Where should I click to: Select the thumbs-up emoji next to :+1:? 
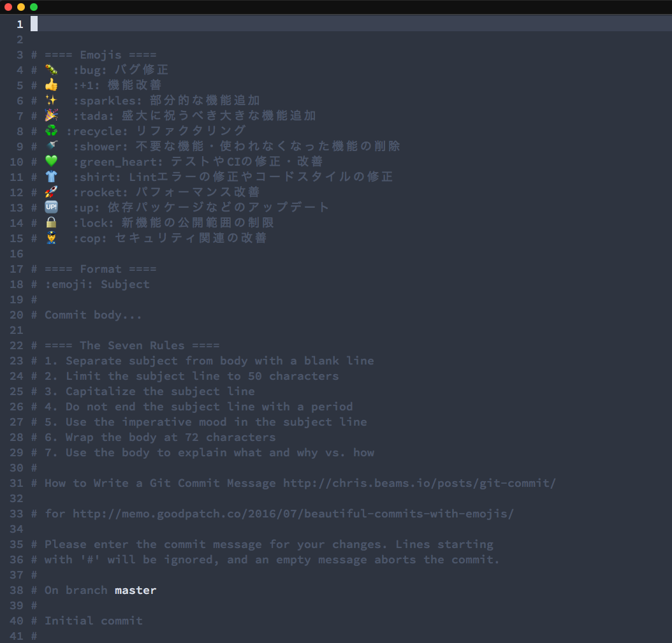51,85
